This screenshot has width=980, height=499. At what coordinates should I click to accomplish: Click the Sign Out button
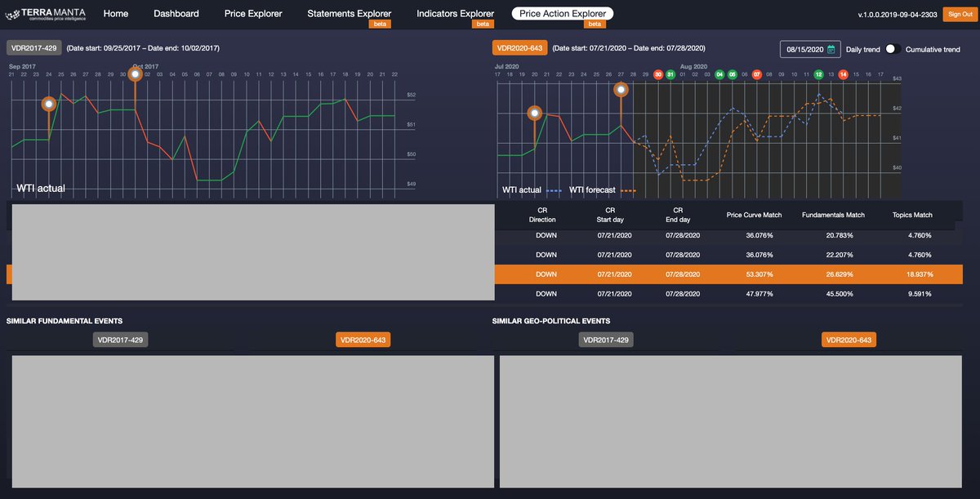tap(960, 14)
